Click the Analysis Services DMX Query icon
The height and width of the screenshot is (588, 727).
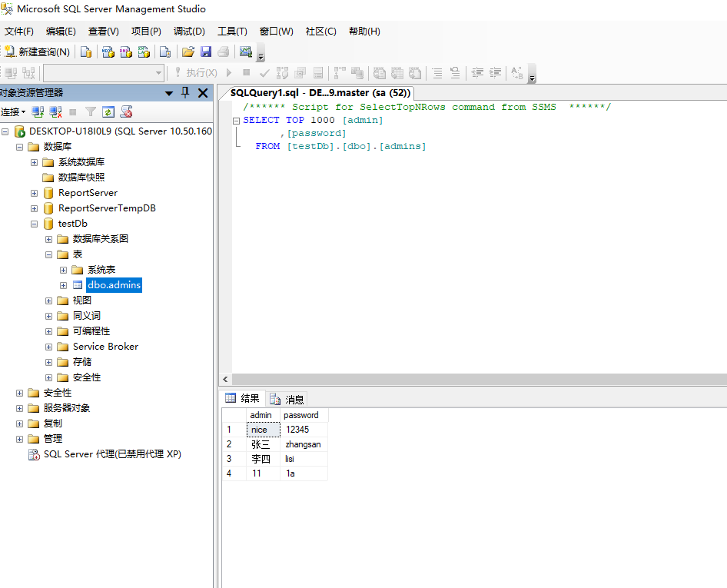pos(125,51)
